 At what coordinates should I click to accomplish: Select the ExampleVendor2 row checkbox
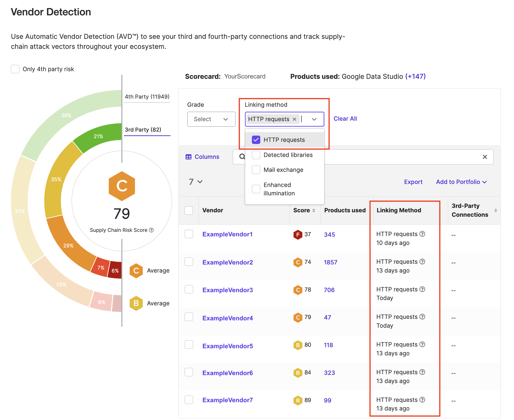(189, 262)
